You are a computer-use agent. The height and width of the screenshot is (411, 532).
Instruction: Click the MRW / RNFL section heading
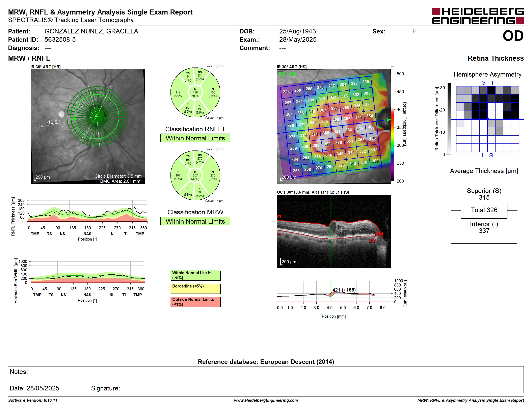click(x=29, y=58)
